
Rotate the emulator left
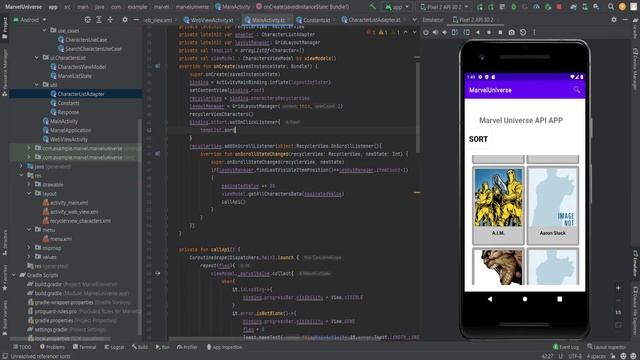point(455,32)
